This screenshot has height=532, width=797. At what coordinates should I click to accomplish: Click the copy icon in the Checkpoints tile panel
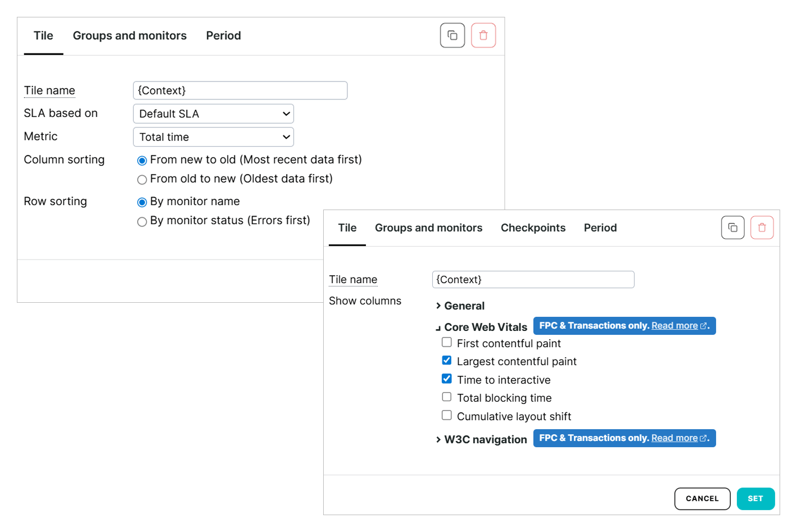pos(732,228)
